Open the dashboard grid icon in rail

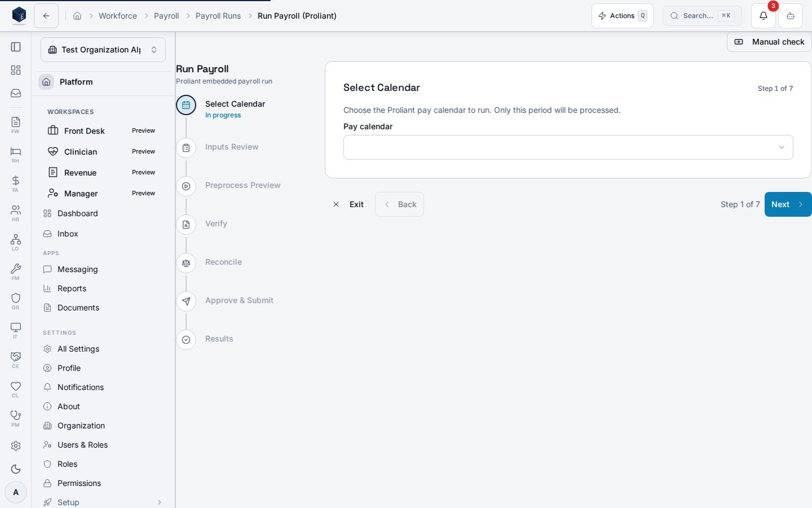[16, 70]
